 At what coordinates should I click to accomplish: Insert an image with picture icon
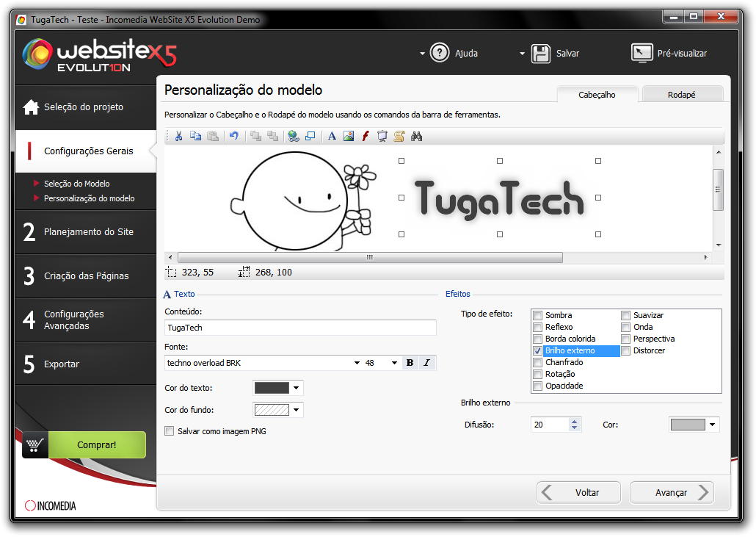coord(349,136)
